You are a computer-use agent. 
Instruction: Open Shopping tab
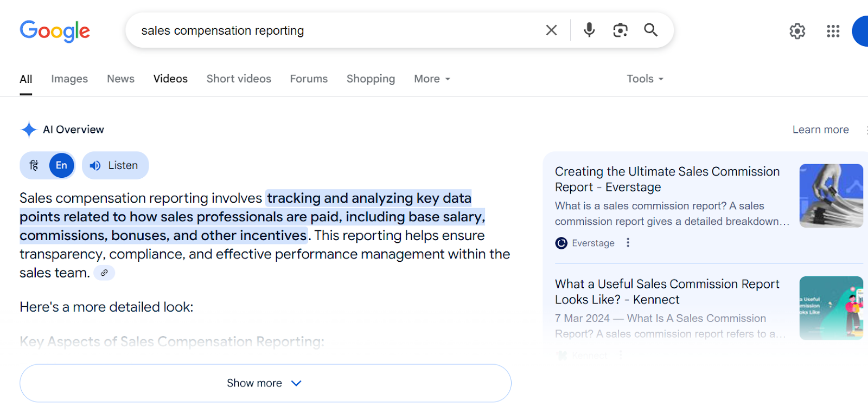click(x=371, y=79)
